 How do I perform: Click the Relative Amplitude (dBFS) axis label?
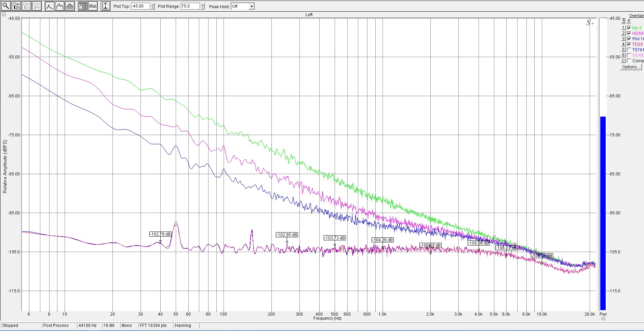5,167
